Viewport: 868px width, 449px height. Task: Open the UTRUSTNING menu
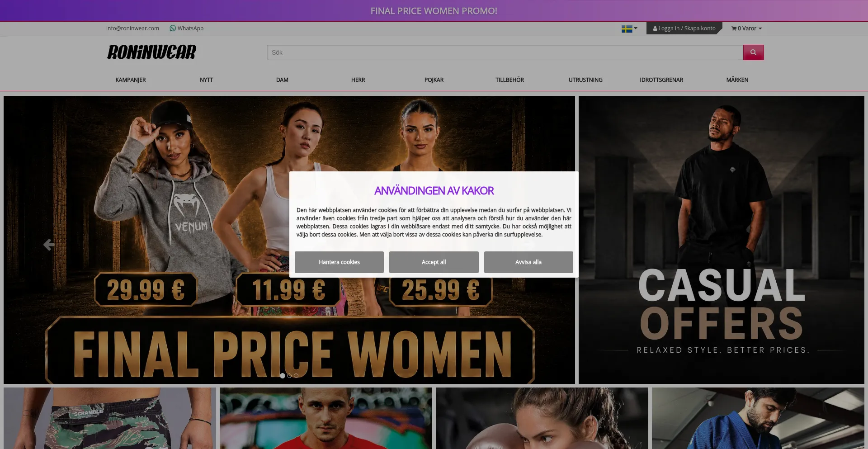click(x=585, y=80)
